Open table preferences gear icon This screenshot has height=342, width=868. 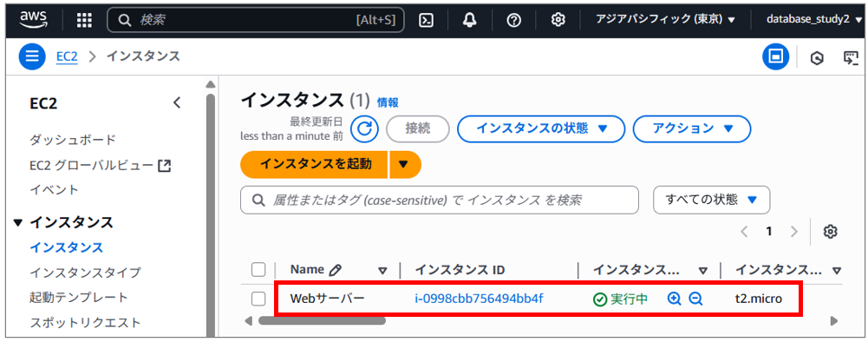[830, 232]
